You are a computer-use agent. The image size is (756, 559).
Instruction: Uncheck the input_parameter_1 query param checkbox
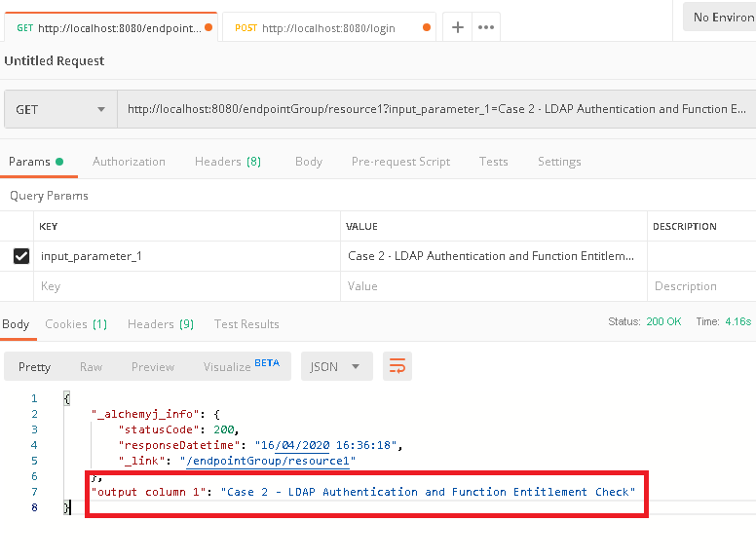pyautogui.click(x=21, y=256)
